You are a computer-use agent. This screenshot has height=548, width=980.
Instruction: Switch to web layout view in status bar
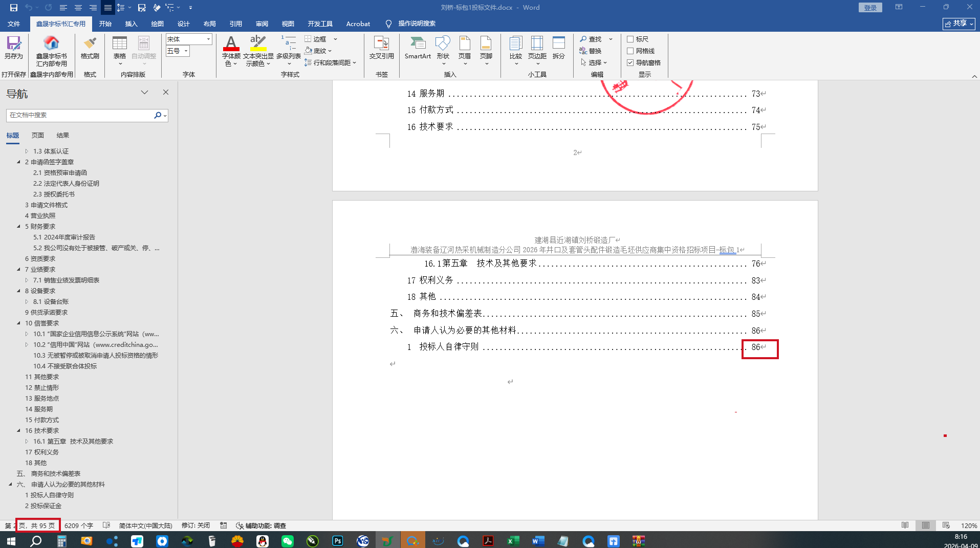coord(946,525)
